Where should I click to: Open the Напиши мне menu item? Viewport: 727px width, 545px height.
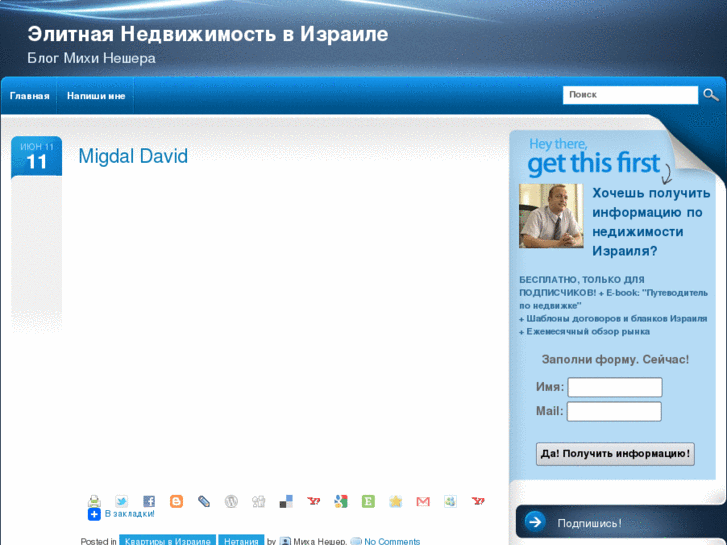click(96, 96)
